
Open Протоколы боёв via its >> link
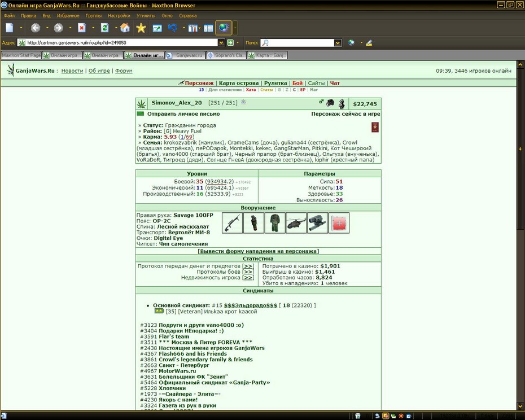[248, 272]
